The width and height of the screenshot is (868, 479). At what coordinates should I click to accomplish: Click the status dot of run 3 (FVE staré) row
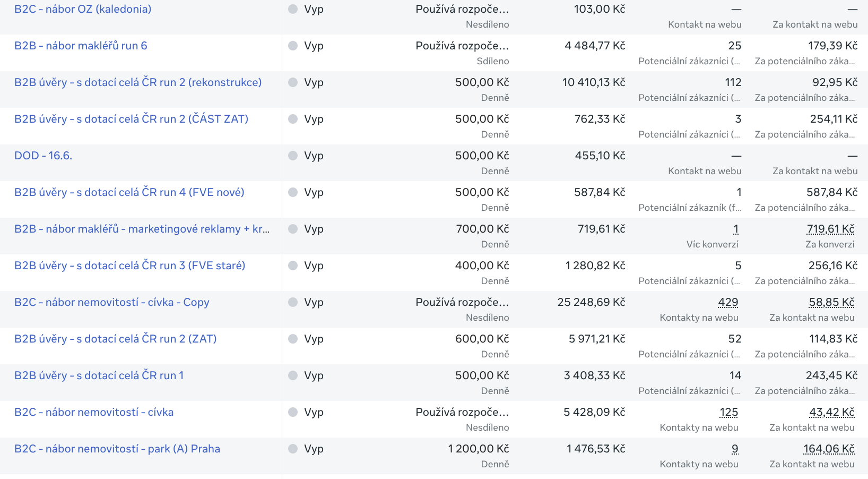click(x=293, y=266)
